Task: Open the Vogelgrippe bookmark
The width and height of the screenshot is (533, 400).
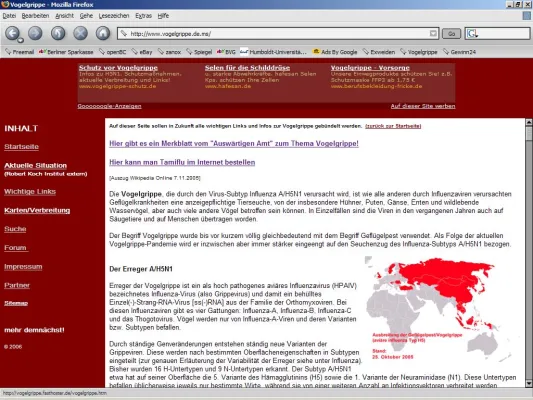Action: pos(419,52)
